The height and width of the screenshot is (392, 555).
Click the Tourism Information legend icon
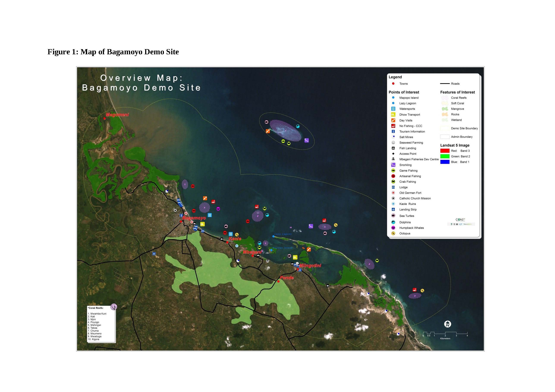click(x=393, y=131)
